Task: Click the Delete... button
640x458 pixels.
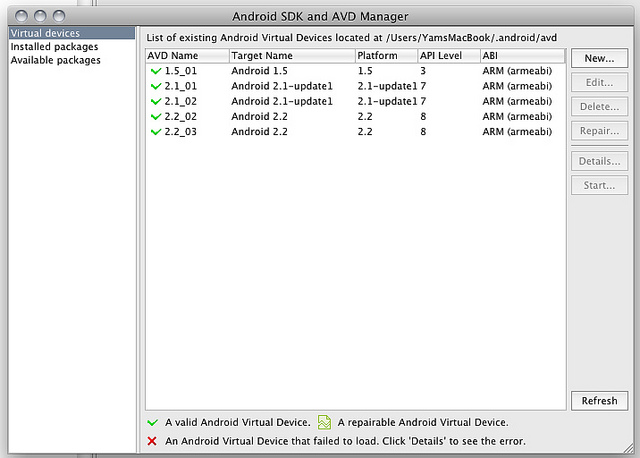Action: (x=599, y=107)
